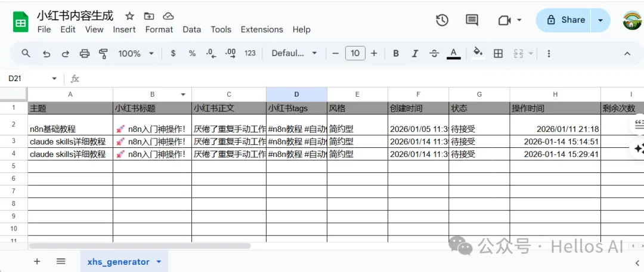Open the fill color paint bucket

click(478, 54)
